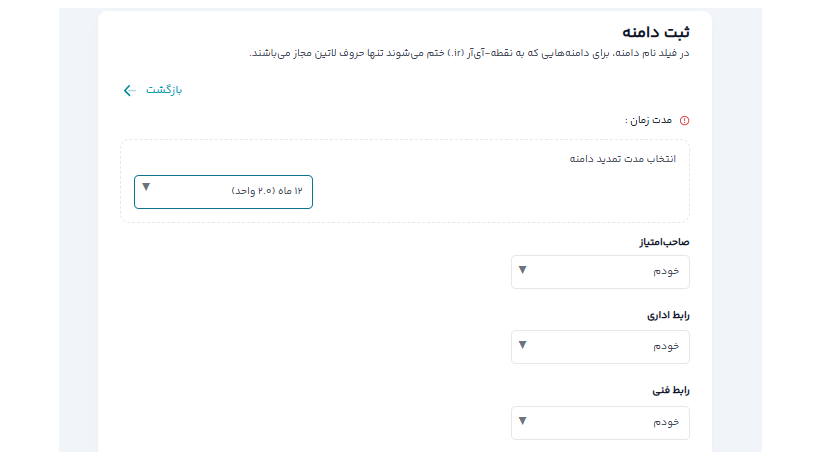
Task: Click the بازگشت link text
Action: [164, 90]
